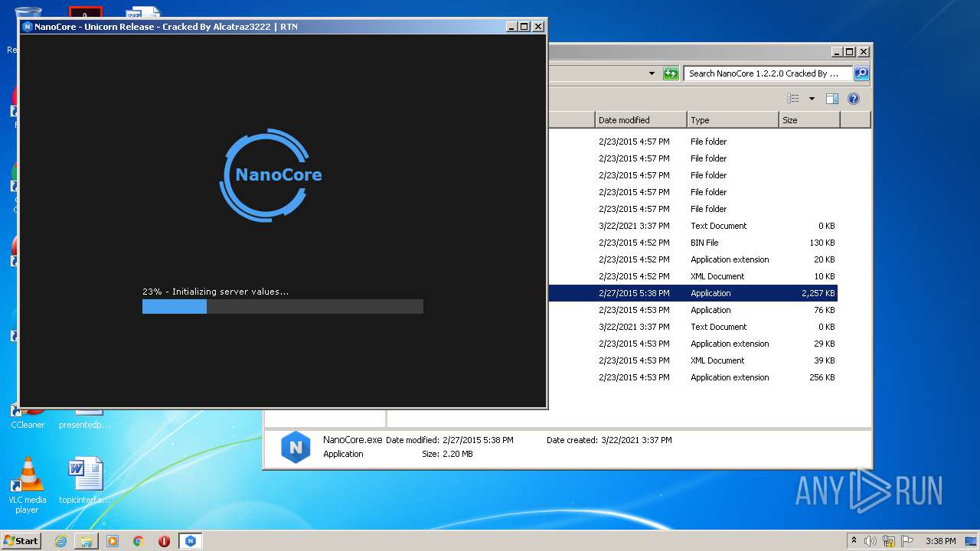Open the address bar history dropdown in Explorer
The height and width of the screenshot is (551, 980).
tap(652, 73)
